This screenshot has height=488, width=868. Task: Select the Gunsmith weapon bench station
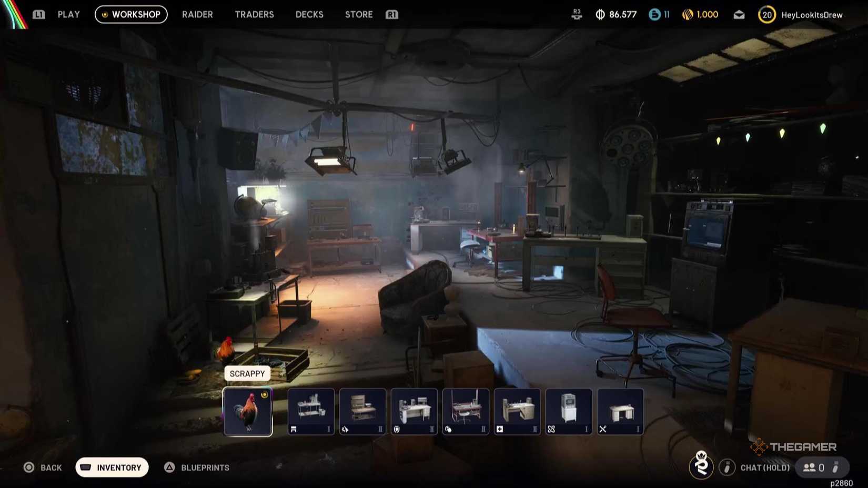coord(362,411)
